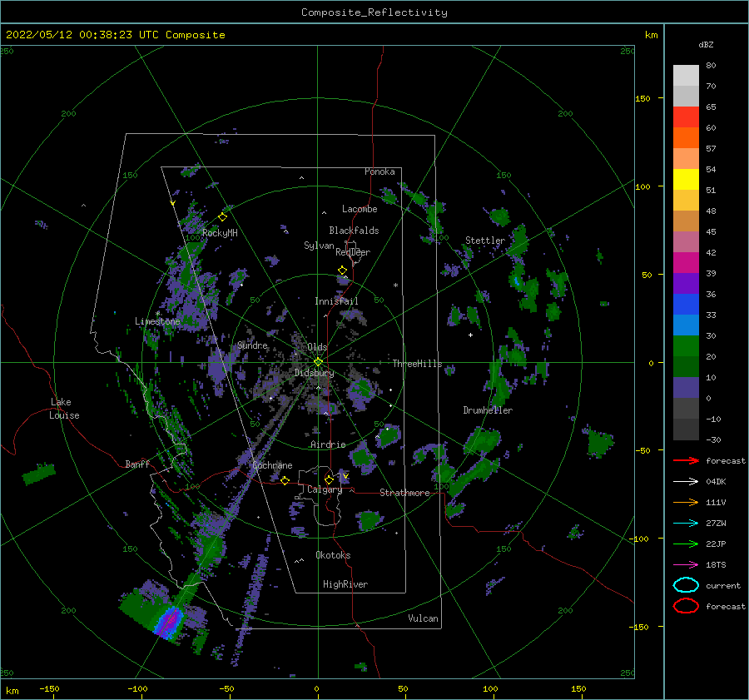
Task: Click the yellow radar-center diamond at Olds
Action: (x=318, y=362)
